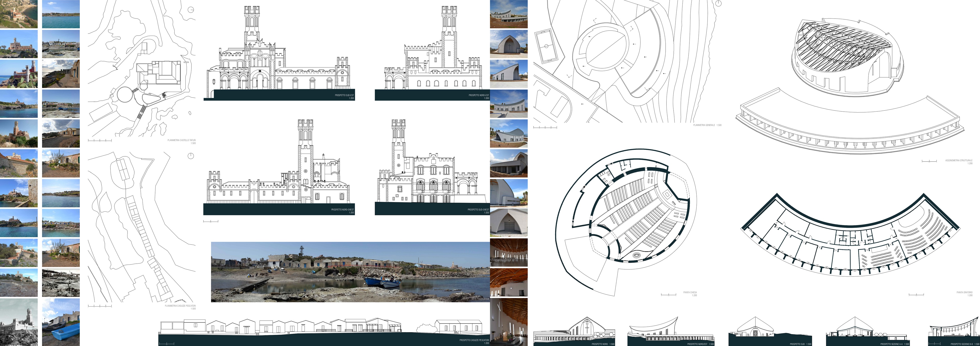980x346 pixels.
Task: Open the castle photo with cactus in foreground
Action: (x=19, y=74)
